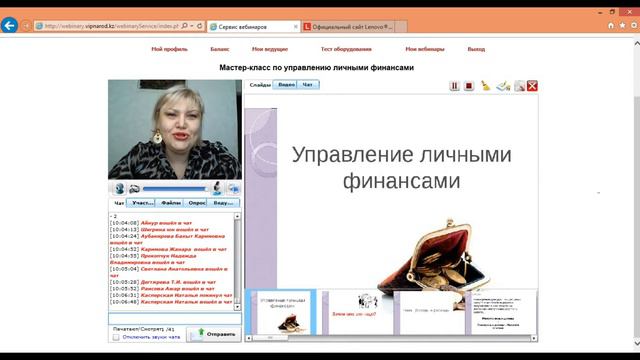Image resolution: width=640 pixels, height=360 pixels.
Task: Close the slides panel with the red X icon
Action: [x=532, y=86]
